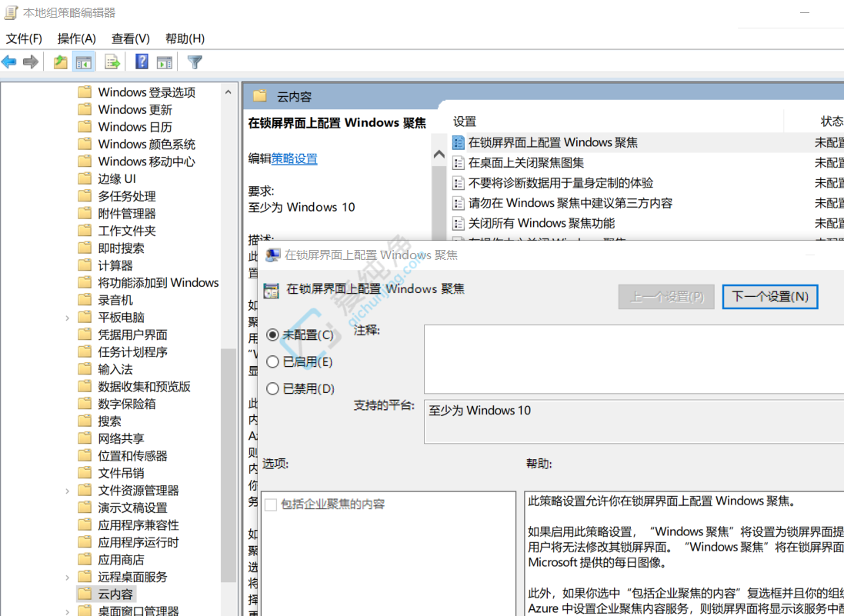844x616 pixels.
Task: Select the 应用程序兼容性 tree item
Action: pyautogui.click(x=138, y=525)
